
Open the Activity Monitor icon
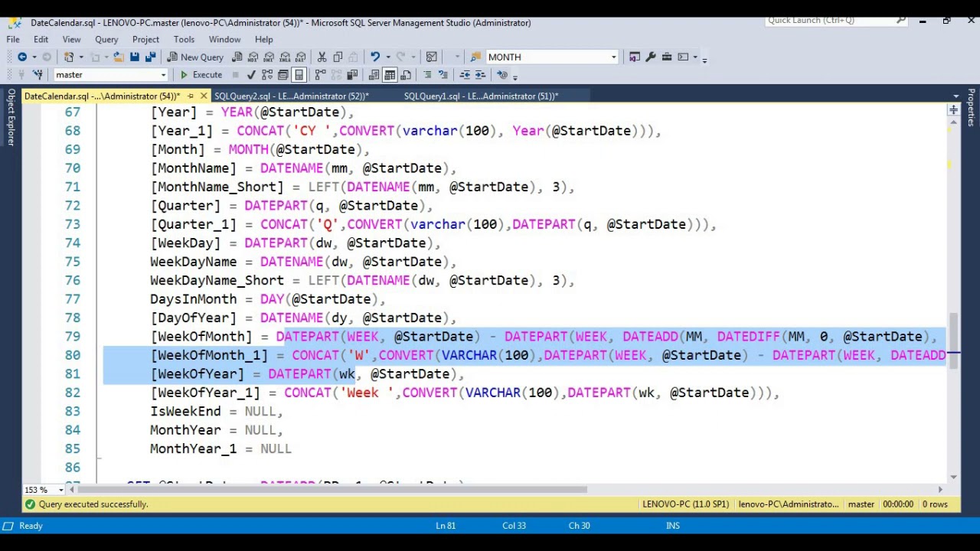pos(432,57)
